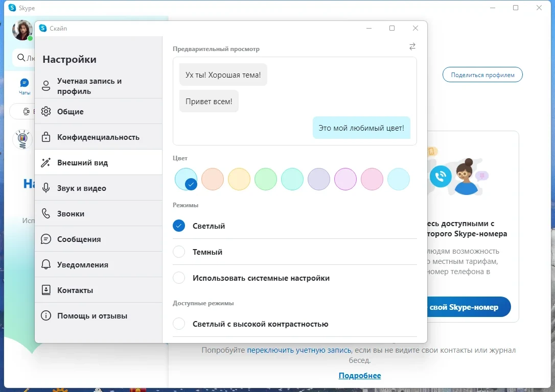Choose the pink color swatch
This screenshot has width=555, height=392.
[372, 179]
